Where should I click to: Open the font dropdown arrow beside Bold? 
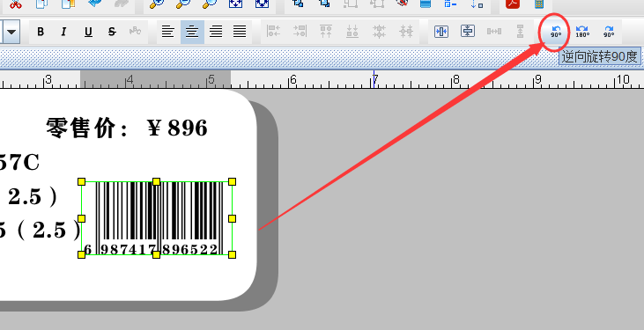click(11, 32)
